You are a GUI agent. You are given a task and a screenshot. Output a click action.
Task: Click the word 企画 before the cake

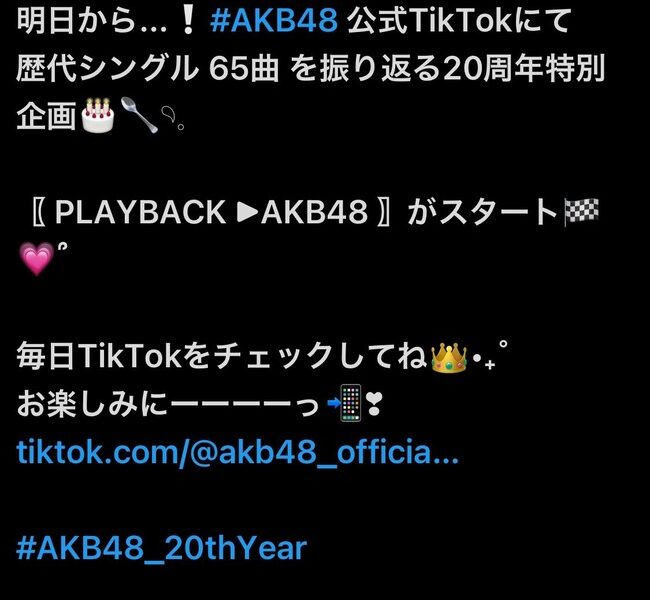pyautogui.click(x=47, y=116)
